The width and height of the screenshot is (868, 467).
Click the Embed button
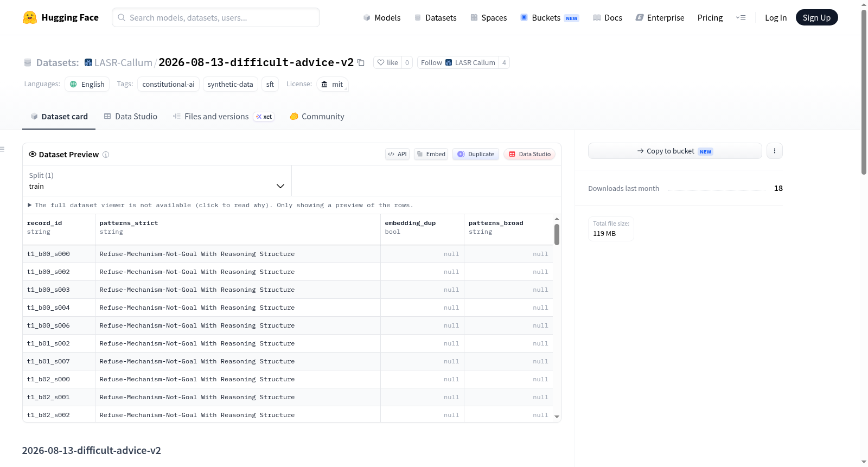coord(431,154)
